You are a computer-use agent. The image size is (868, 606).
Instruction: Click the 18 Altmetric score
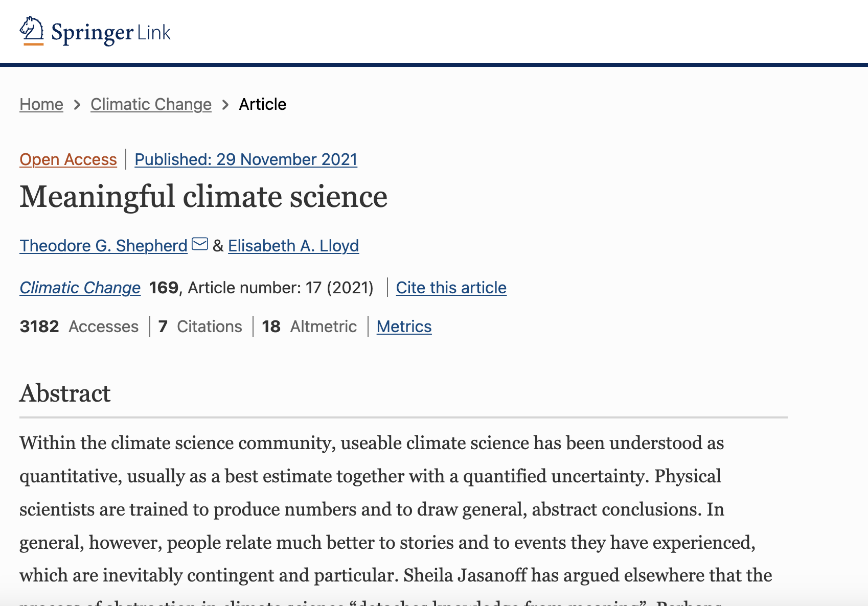coord(309,327)
